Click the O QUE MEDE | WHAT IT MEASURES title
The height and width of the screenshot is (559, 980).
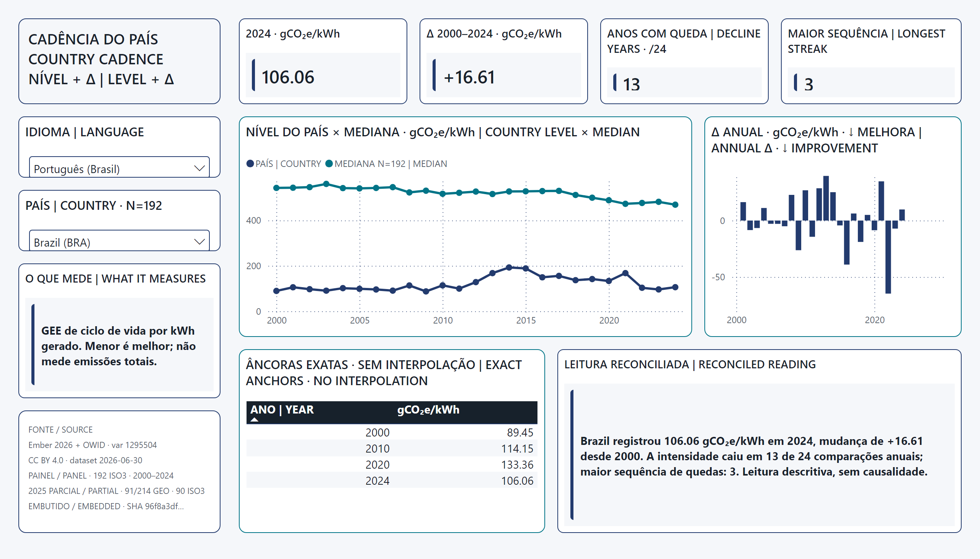pyautogui.click(x=116, y=279)
